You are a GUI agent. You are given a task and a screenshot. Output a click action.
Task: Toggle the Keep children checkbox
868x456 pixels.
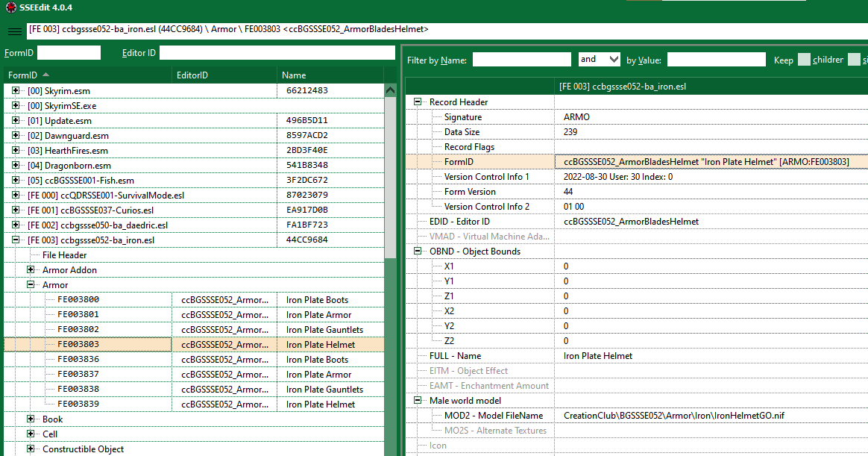pos(804,60)
